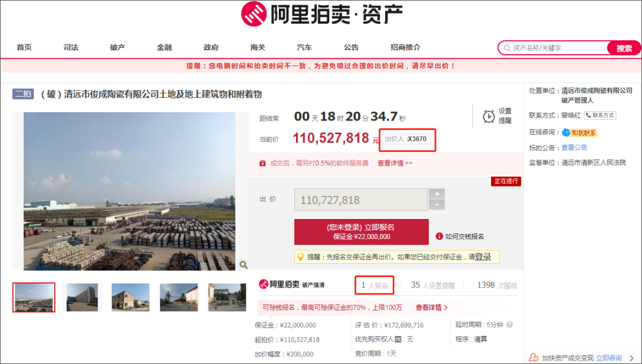
Task: Open 查看详情 link for service fee
Action: pyautogui.click(x=395, y=163)
